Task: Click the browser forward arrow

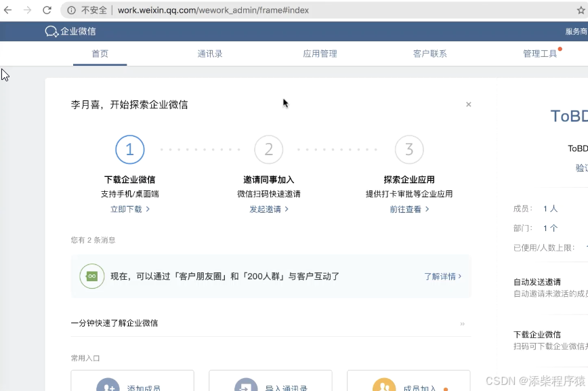Action: click(x=27, y=10)
